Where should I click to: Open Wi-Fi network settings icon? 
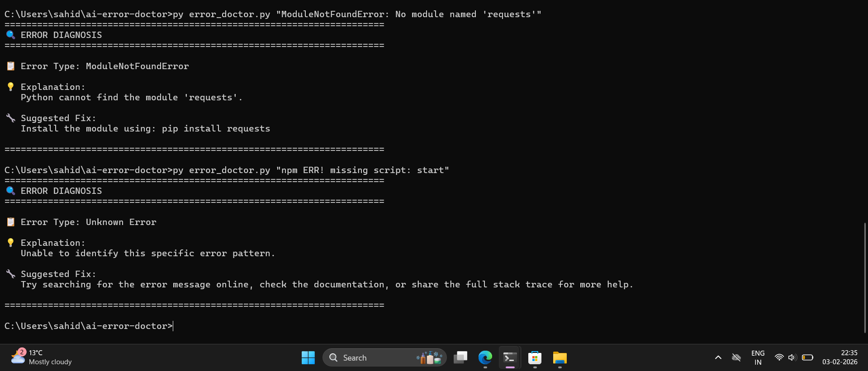[x=779, y=357]
